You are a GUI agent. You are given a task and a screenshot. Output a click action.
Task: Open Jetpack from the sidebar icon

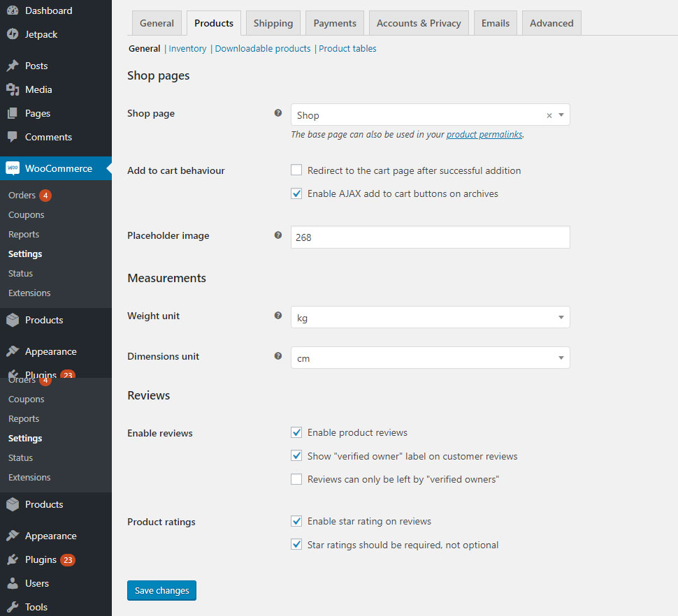(13, 34)
